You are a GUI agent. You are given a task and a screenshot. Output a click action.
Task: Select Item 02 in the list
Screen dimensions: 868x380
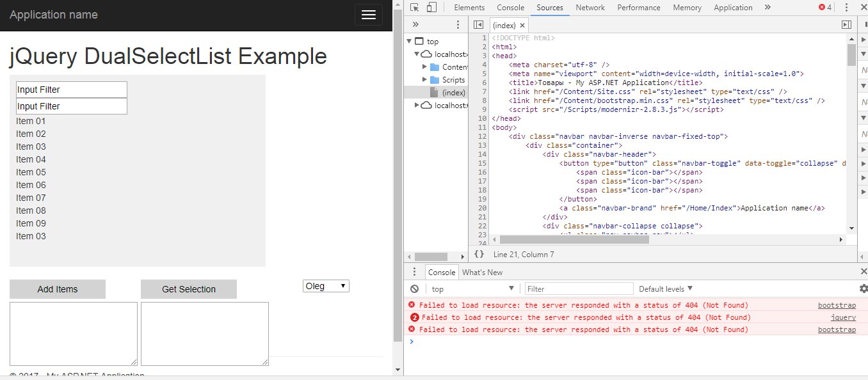click(x=31, y=134)
